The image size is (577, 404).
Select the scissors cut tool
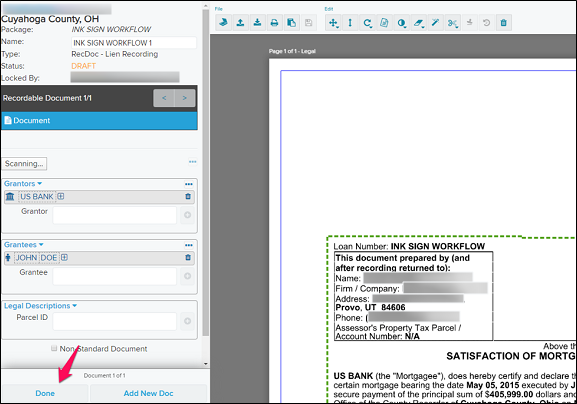453,23
